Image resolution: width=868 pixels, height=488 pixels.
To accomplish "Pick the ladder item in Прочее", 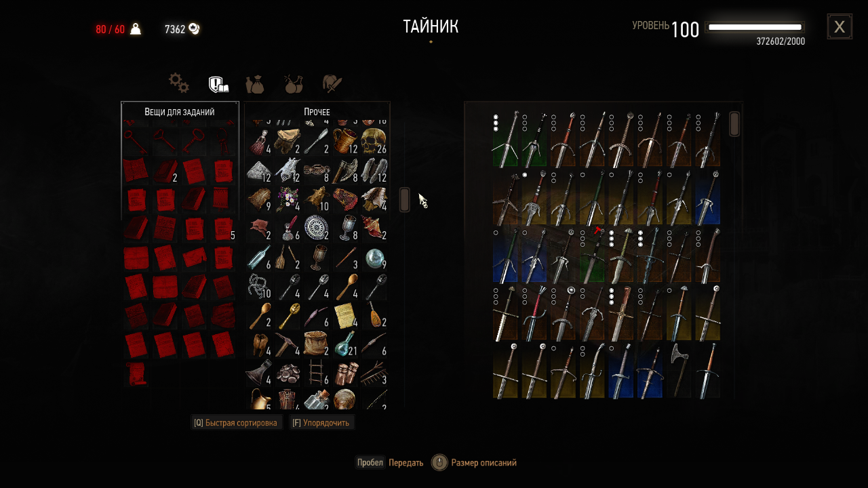I will point(316,373).
